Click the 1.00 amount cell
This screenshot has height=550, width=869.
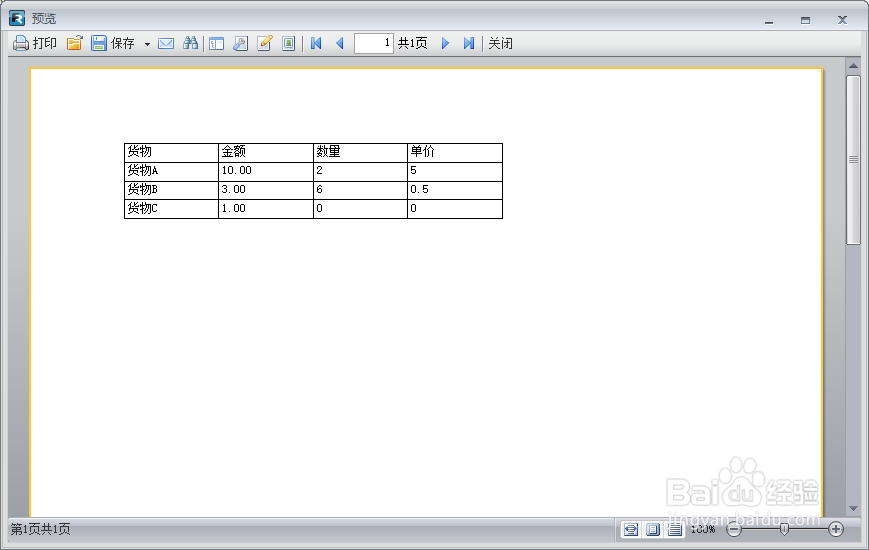[x=266, y=209]
